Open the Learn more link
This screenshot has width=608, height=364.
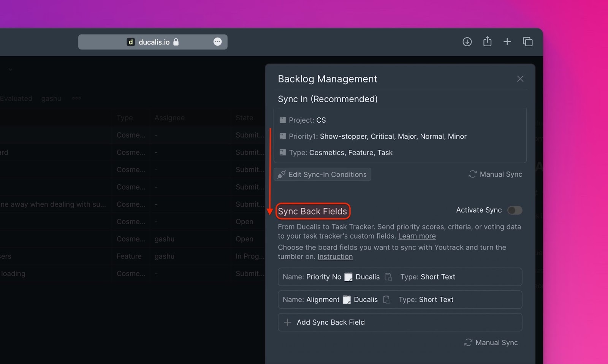417,236
